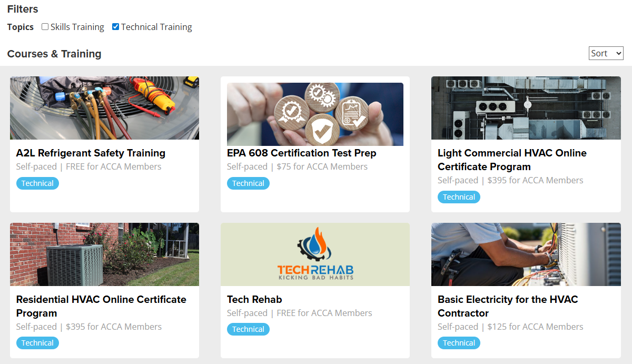The width and height of the screenshot is (632, 364).
Task: Click Technical tag under Tech Rehab course
Action: point(248,329)
